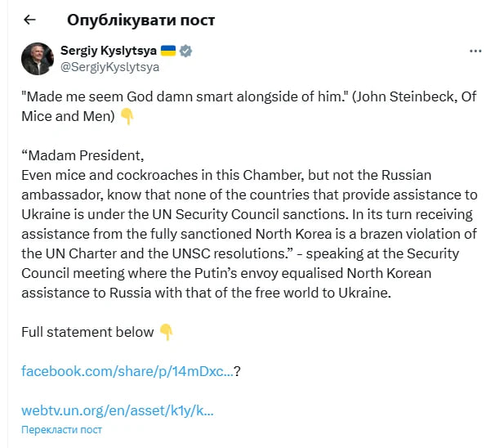The height and width of the screenshot is (448, 495).
Task: Open the three-dot more options menu
Action: (475, 52)
